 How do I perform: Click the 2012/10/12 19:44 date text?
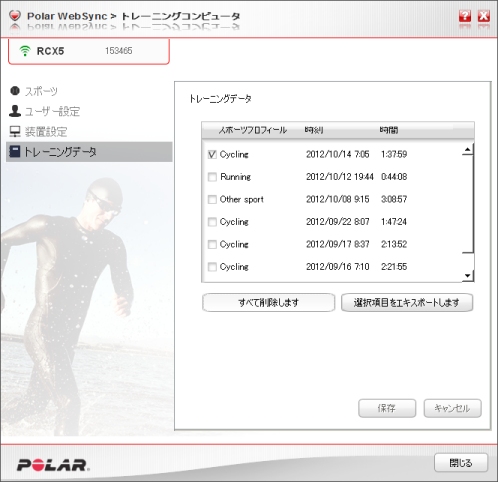pos(340,177)
